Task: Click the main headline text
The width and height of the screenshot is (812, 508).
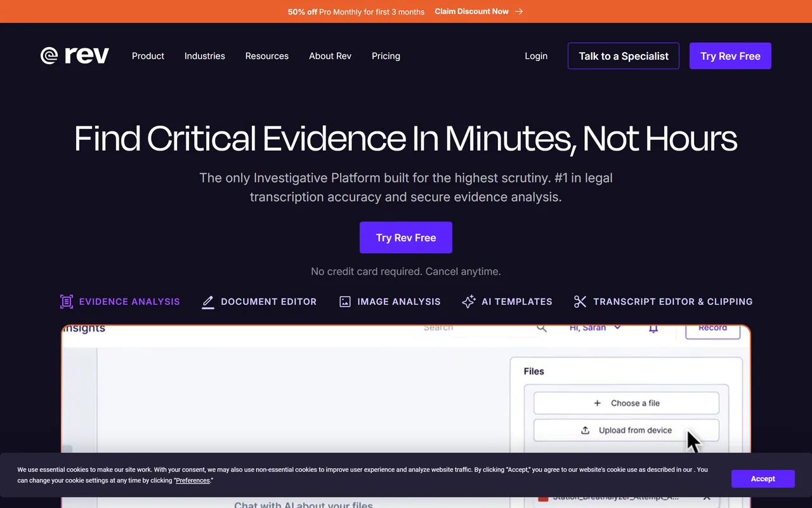Action: 406,138
